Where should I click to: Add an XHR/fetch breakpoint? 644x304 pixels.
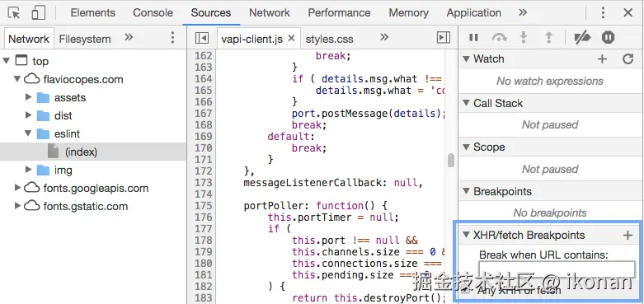tap(628, 236)
